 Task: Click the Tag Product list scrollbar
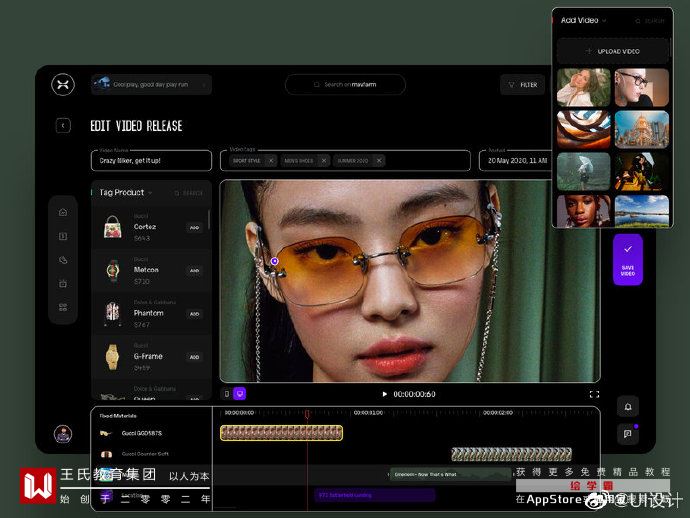(209, 219)
